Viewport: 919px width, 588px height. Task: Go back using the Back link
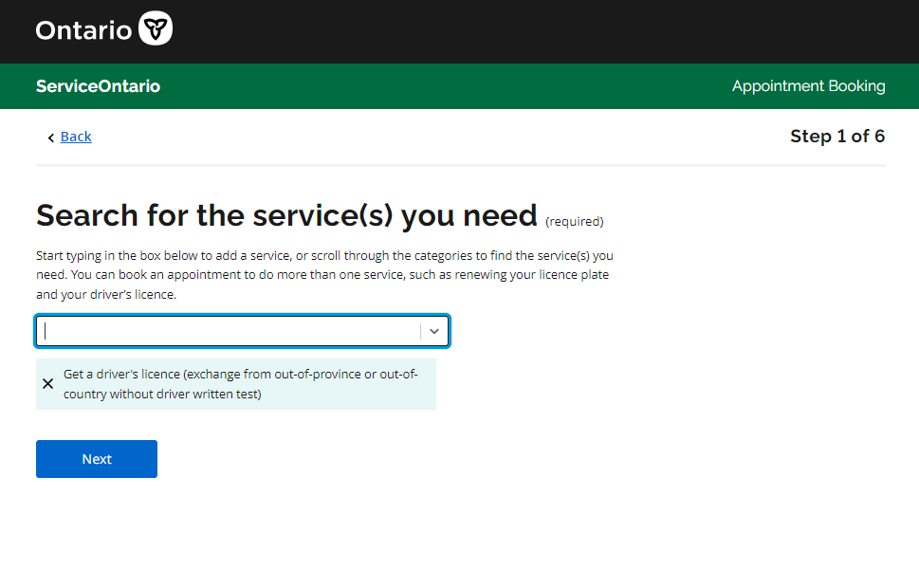76,137
